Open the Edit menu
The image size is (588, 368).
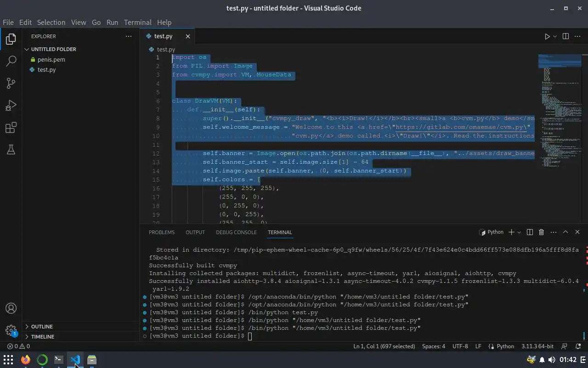click(x=25, y=22)
